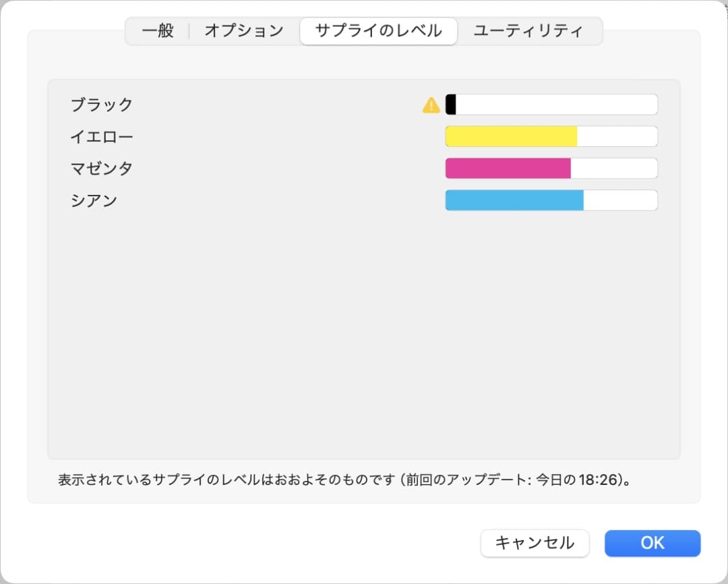Select the マゼンタ supply label

[102, 168]
